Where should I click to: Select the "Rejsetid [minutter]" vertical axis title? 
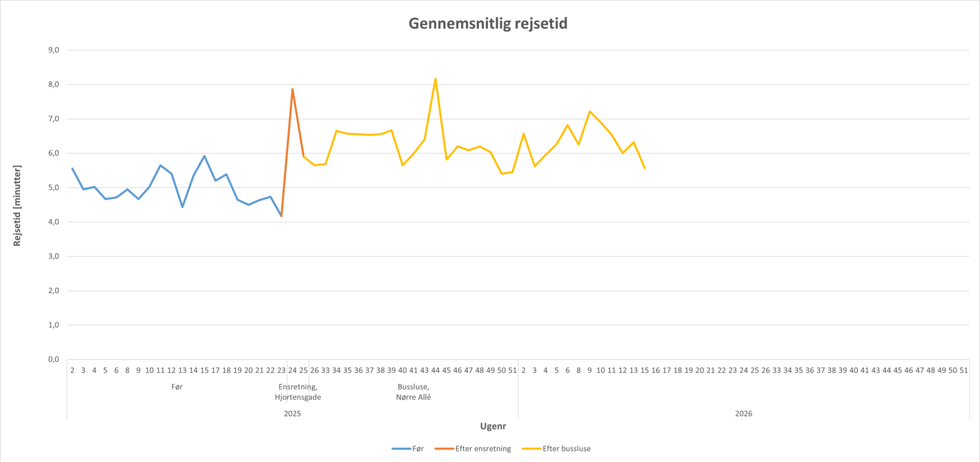pyautogui.click(x=18, y=205)
